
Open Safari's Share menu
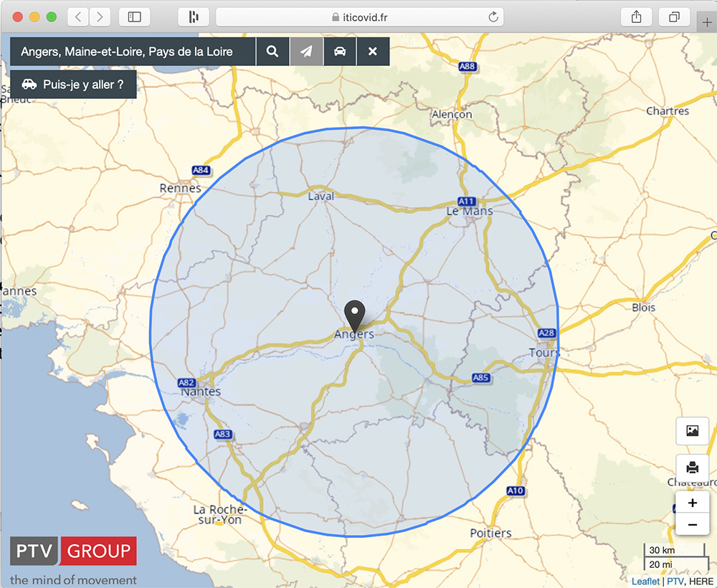point(637,17)
